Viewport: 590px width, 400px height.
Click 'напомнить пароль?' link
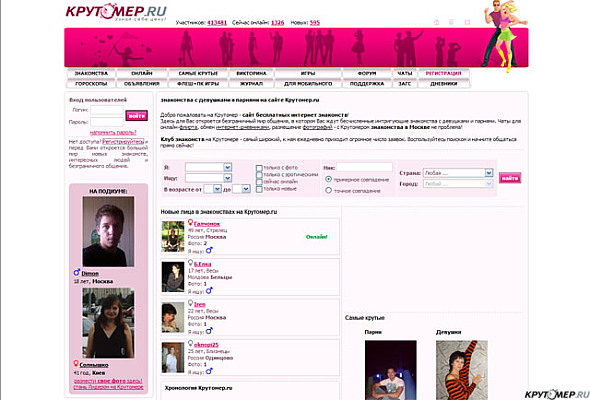coord(113,132)
